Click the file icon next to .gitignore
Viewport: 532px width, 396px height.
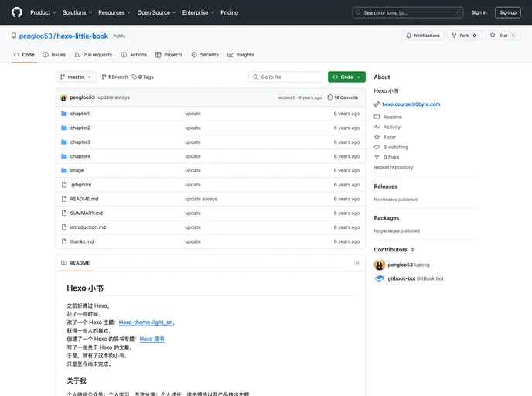(63, 185)
